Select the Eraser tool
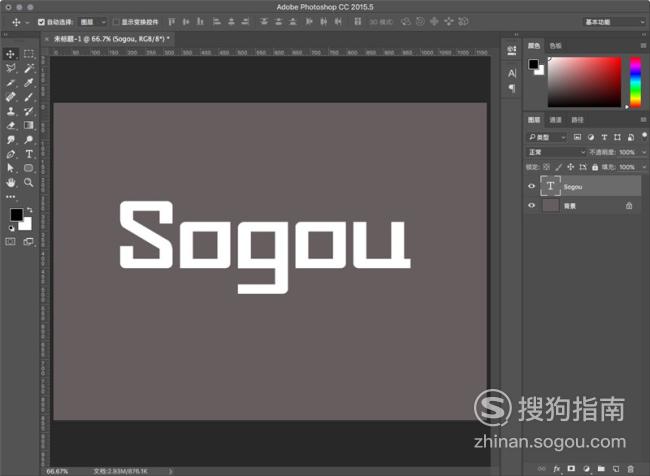650x476 pixels. [11, 125]
